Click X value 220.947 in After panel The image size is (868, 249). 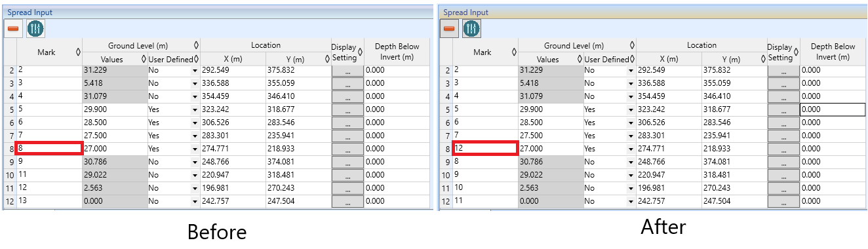pyautogui.click(x=669, y=175)
